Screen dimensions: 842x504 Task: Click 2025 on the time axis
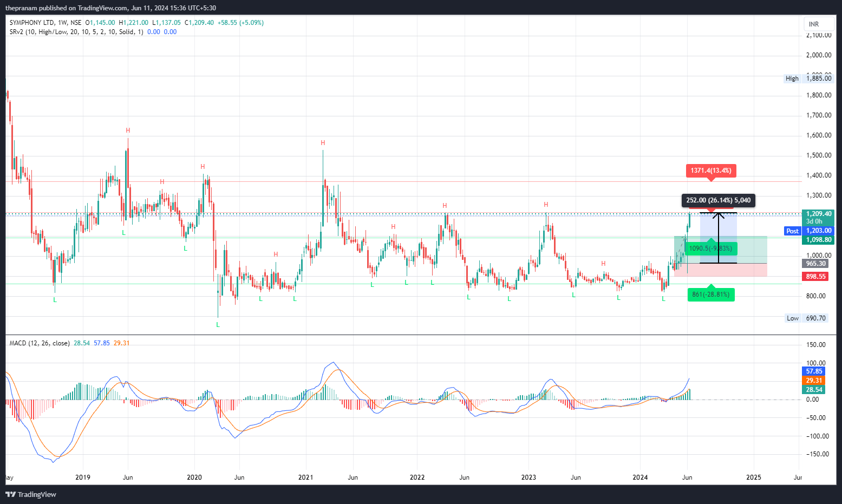click(754, 477)
